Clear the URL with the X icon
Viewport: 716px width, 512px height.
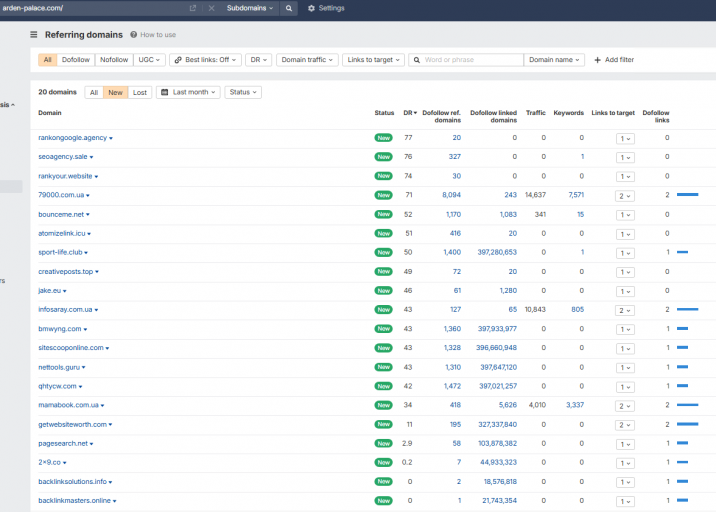(211, 8)
